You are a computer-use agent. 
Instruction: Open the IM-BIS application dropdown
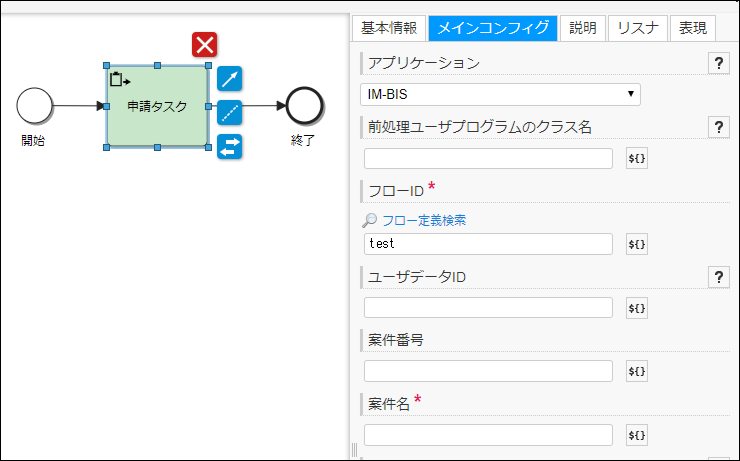pyautogui.click(x=500, y=94)
